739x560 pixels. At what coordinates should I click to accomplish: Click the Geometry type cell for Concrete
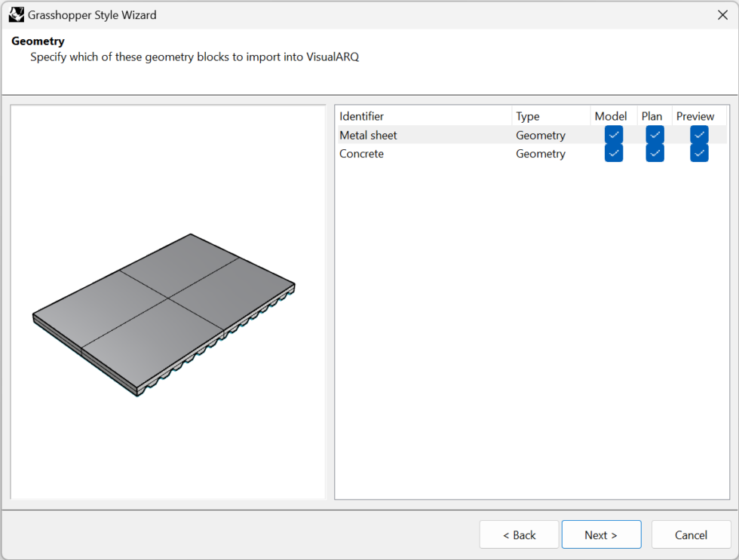[x=541, y=154]
